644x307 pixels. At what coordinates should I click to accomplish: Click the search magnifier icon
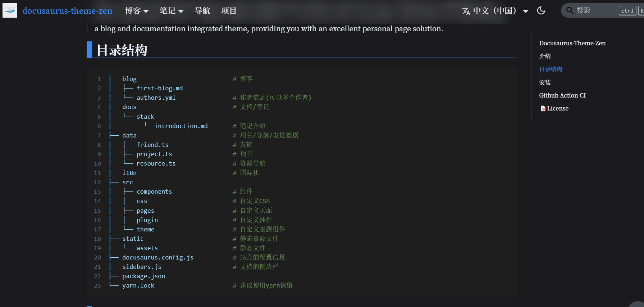click(x=570, y=10)
